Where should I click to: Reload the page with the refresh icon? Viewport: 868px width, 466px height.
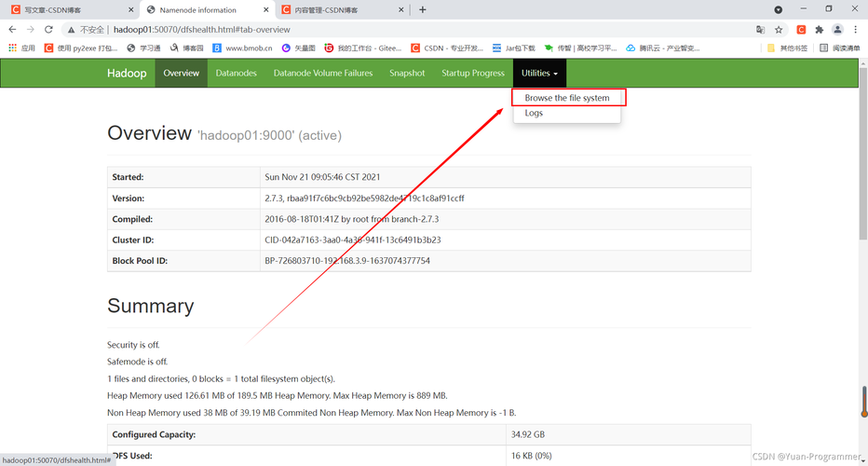(x=48, y=30)
